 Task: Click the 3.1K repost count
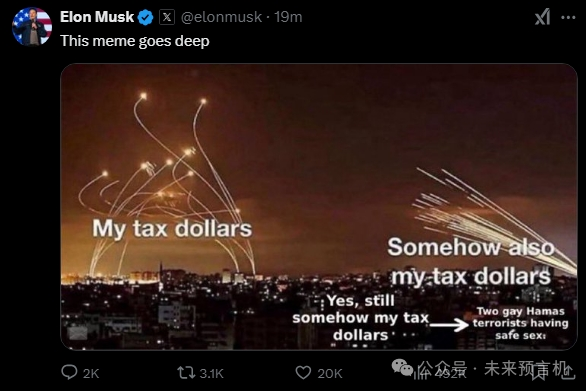point(211,373)
